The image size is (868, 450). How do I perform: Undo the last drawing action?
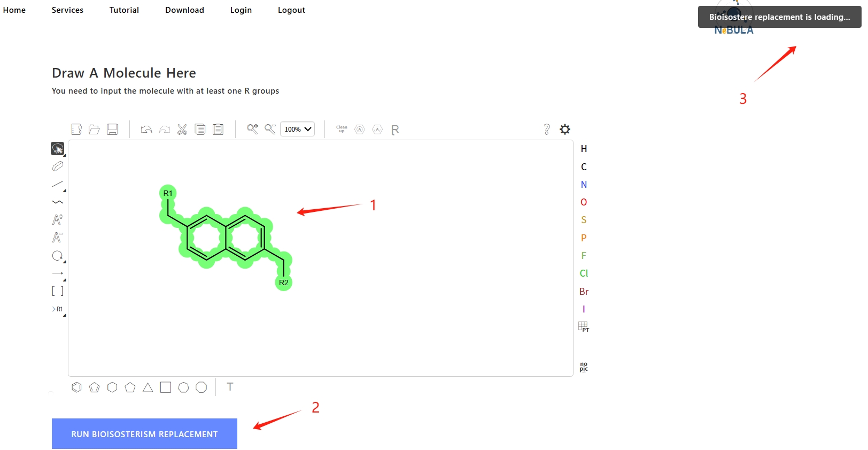(x=146, y=129)
